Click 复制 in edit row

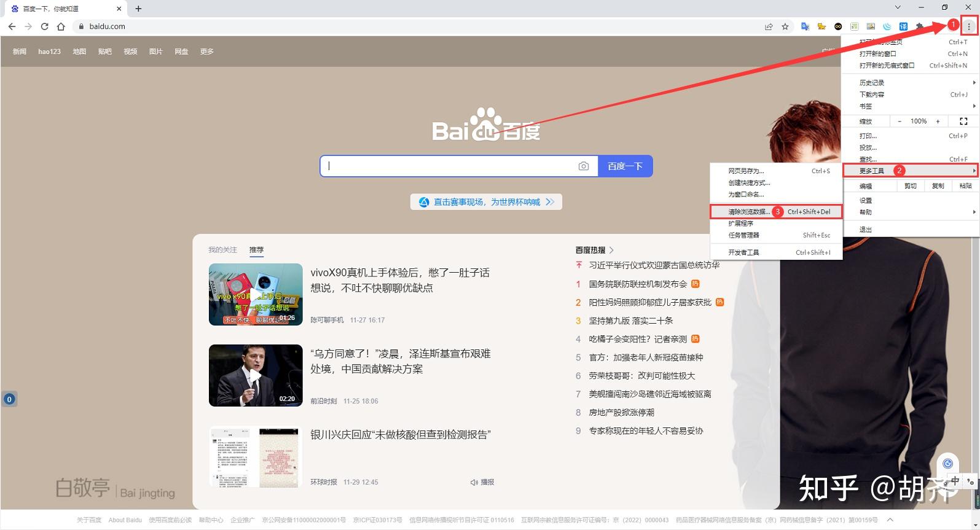[938, 185]
